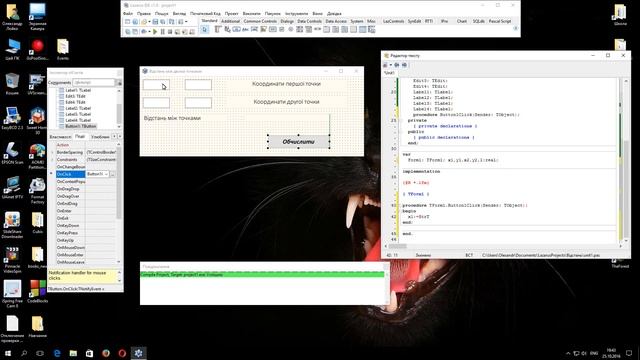Click the component filter input field
The height and width of the screenshot is (360, 640).
click(94, 82)
